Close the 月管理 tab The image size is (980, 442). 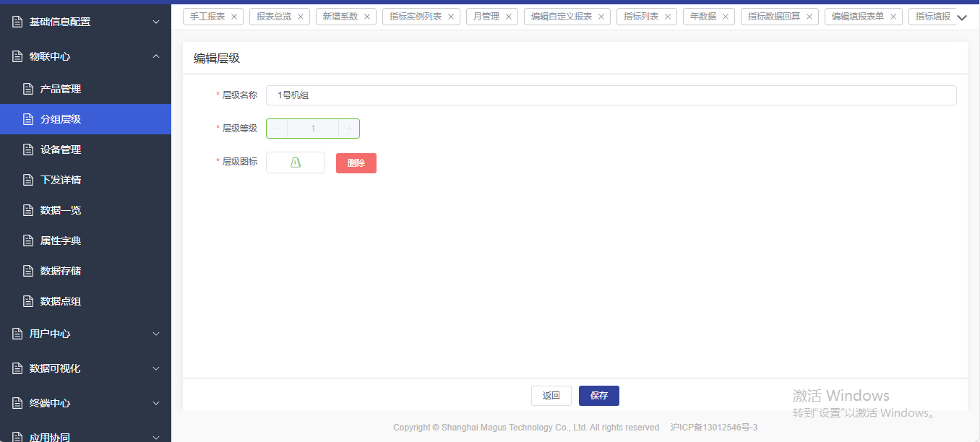509,17
